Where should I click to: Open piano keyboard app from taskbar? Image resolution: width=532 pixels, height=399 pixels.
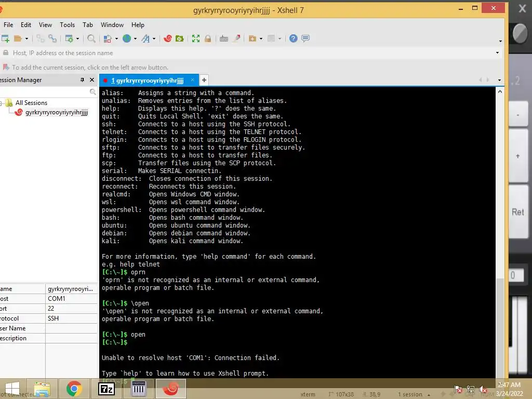click(138, 389)
